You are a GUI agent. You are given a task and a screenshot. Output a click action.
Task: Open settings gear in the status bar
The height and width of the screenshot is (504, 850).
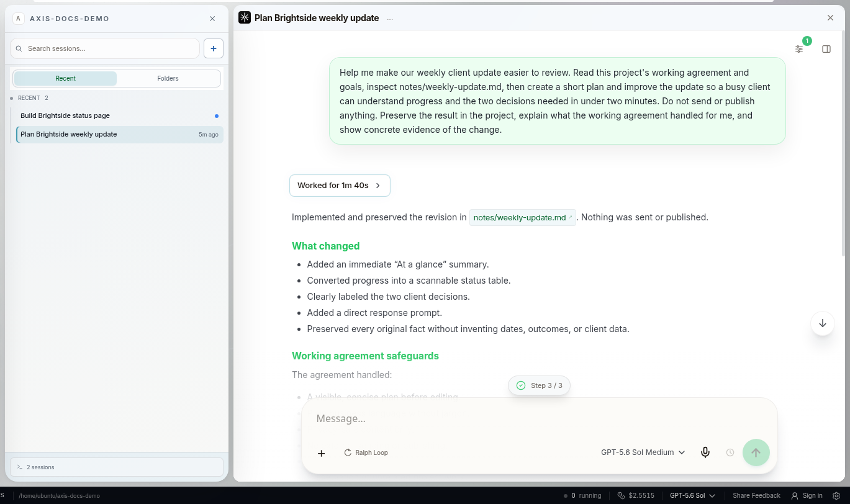[x=837, y=496]
